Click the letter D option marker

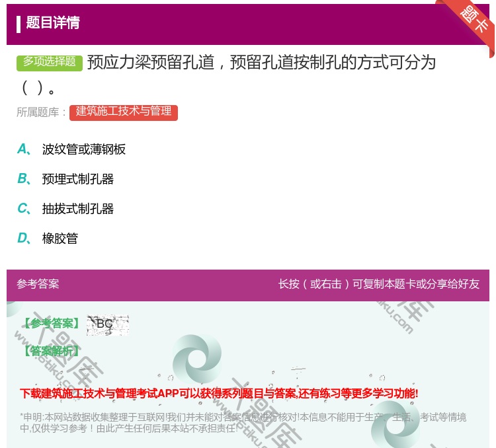24,238
